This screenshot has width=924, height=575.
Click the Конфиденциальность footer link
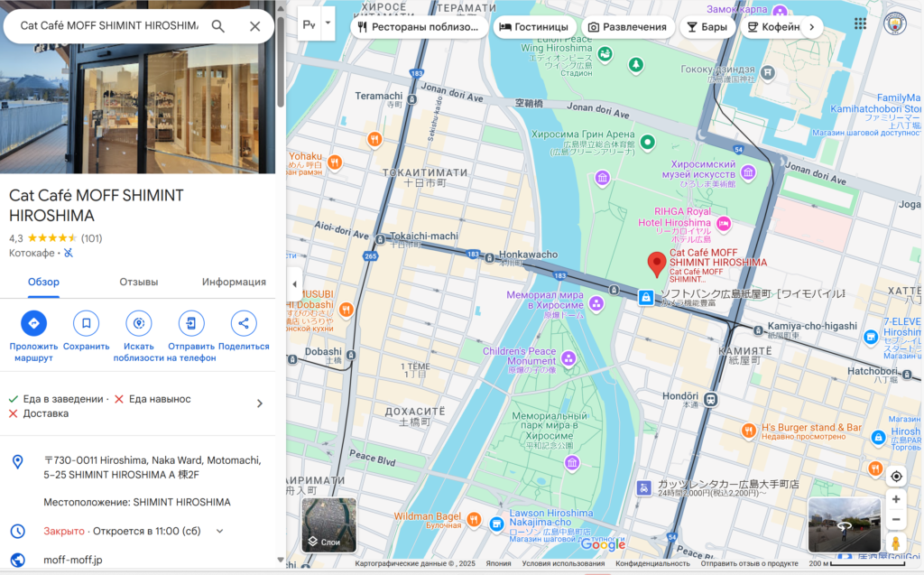[652, 564]
